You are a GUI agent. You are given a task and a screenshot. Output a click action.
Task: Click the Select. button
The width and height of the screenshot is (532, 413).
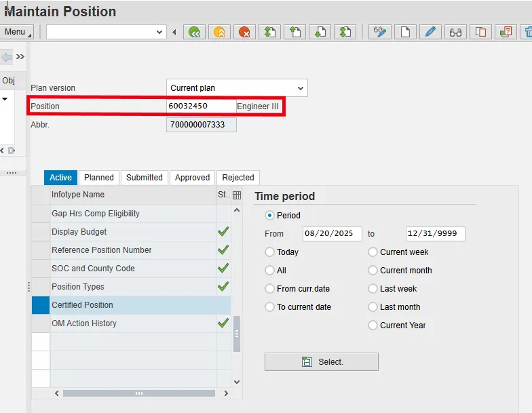pyautogui.click(x=322, y=362)
